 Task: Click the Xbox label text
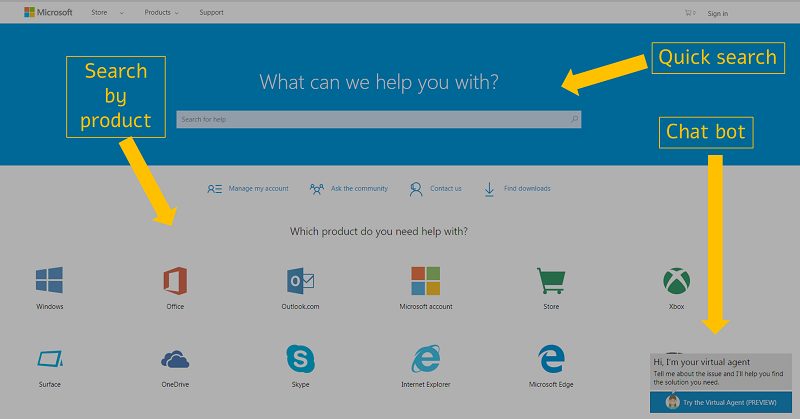(677, 307)
